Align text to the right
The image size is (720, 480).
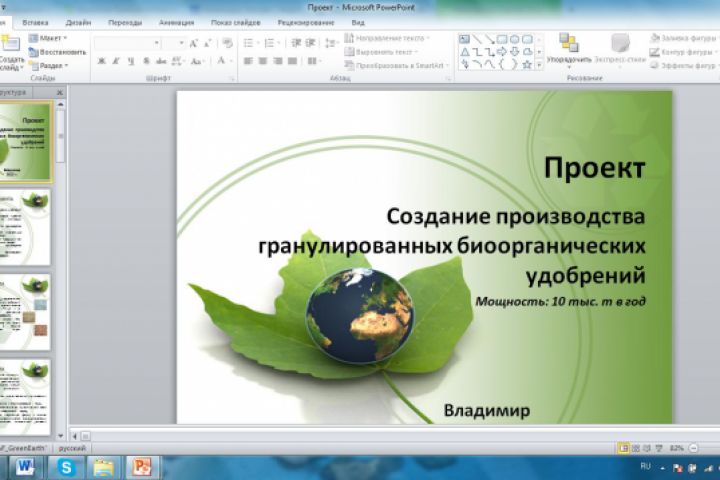tap(278, 61)
